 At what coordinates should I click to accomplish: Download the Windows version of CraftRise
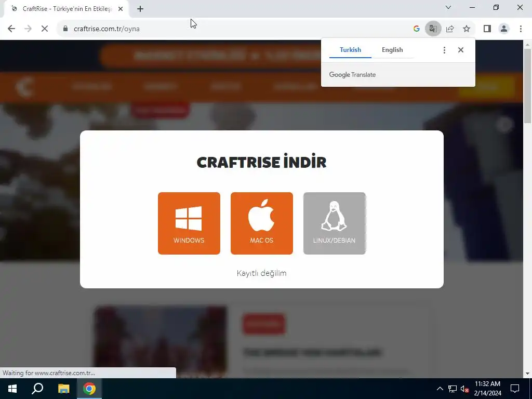189,223
